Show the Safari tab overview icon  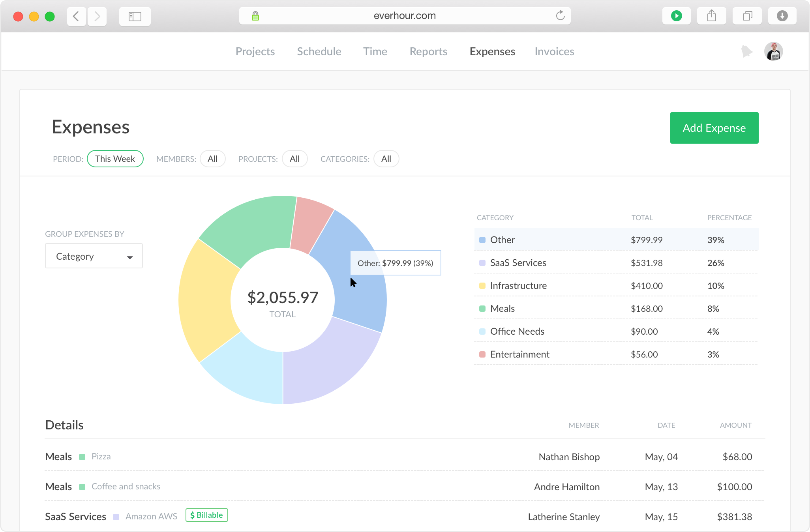[747, 16]
